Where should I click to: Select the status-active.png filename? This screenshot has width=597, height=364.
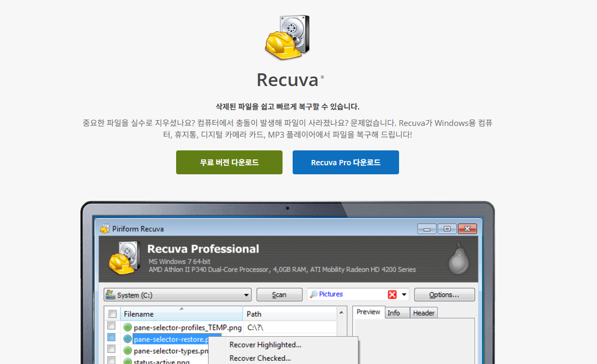[161, 361]
